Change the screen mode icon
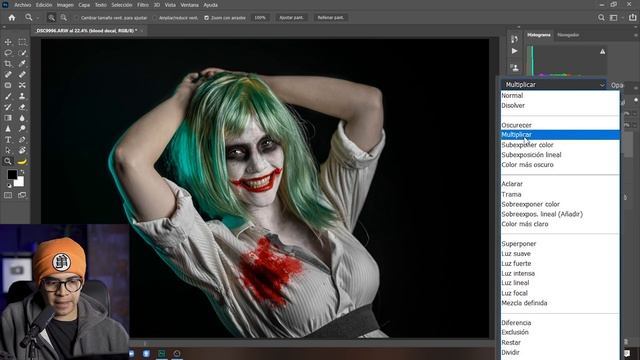Screen dimensions: 640x360 [x=22, y=196]
